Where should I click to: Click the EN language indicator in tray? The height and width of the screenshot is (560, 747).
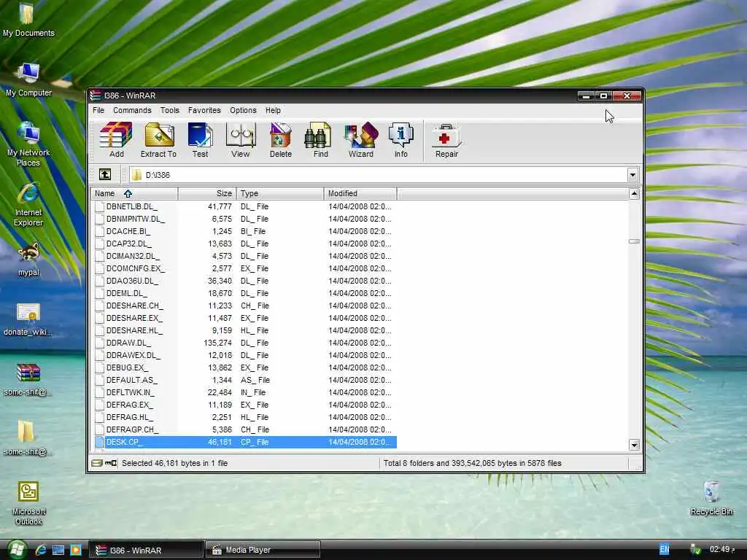point(664,549)
